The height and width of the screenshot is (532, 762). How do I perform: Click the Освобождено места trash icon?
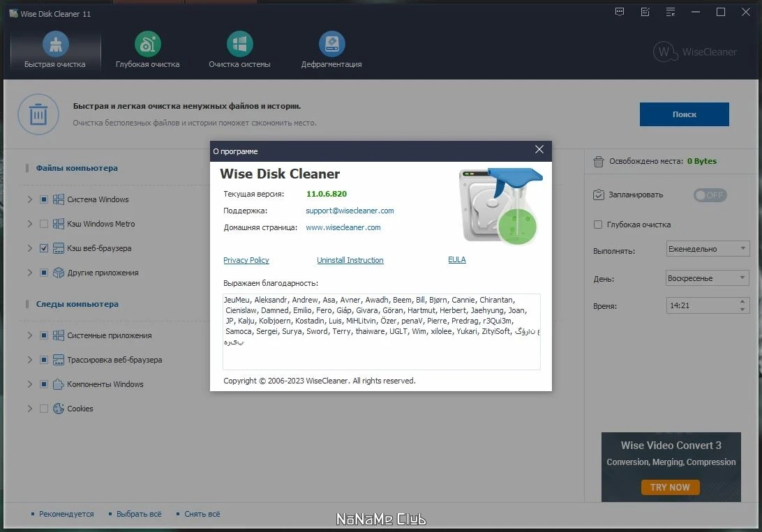[x=599, y=162]
